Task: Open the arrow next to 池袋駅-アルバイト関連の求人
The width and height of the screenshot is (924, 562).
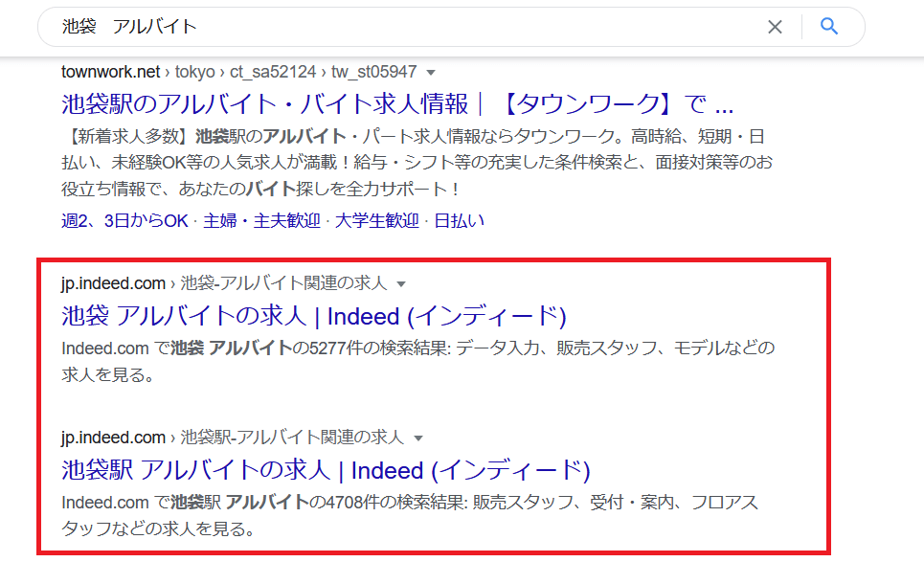Action: click(418, 438)
